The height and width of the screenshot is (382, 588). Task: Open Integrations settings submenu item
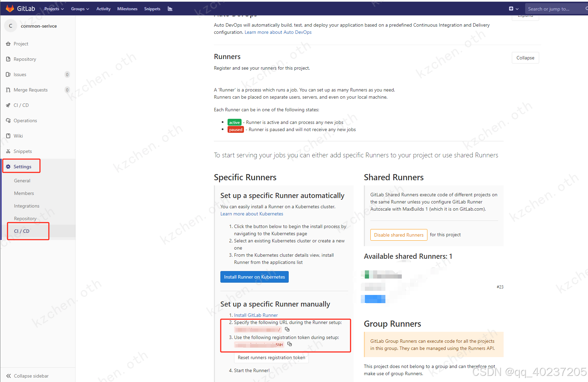[27, 206]
